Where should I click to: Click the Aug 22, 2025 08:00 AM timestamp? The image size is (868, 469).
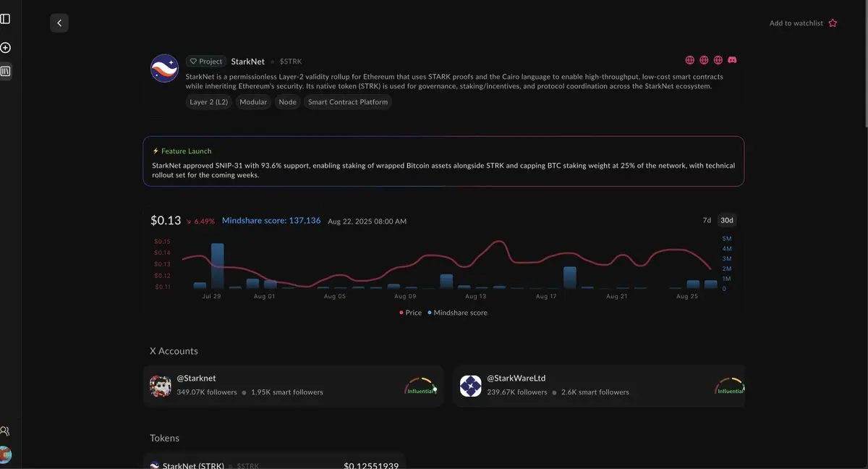[x=367, y=221]
